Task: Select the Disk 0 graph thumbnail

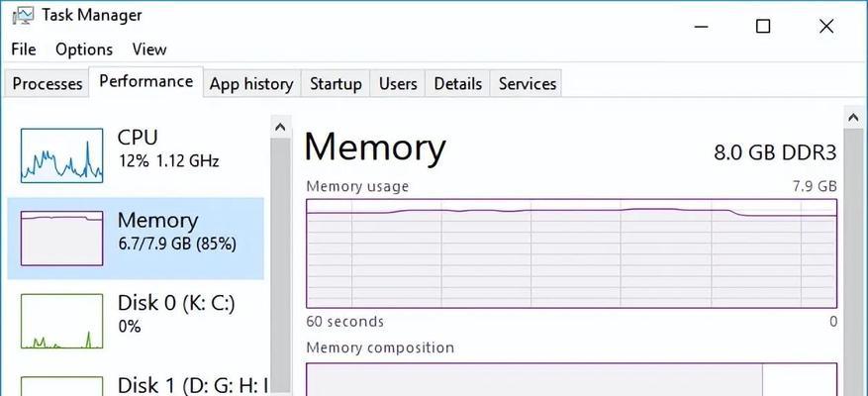Action: pos(61,321)
